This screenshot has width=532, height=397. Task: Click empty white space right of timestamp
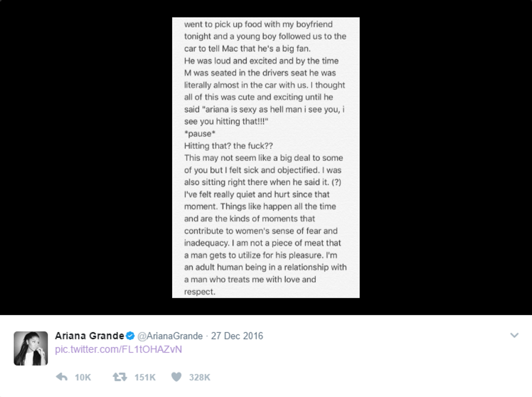click(x=380, y=336)
